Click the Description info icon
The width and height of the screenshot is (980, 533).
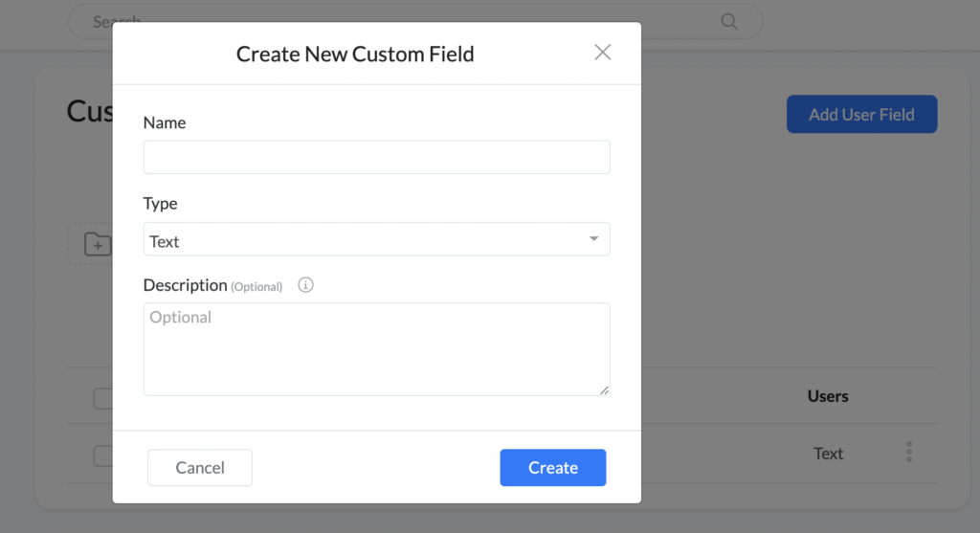coord(305,285)
